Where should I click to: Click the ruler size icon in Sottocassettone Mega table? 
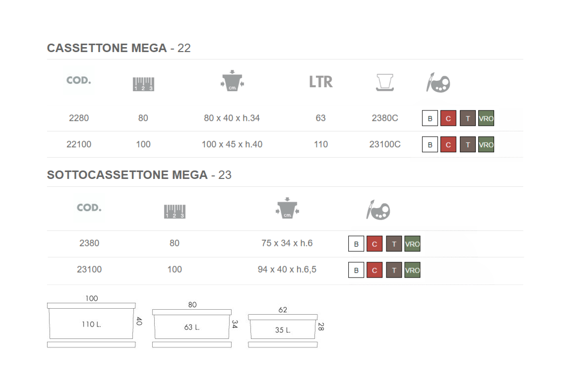click(x=174, y=211)
